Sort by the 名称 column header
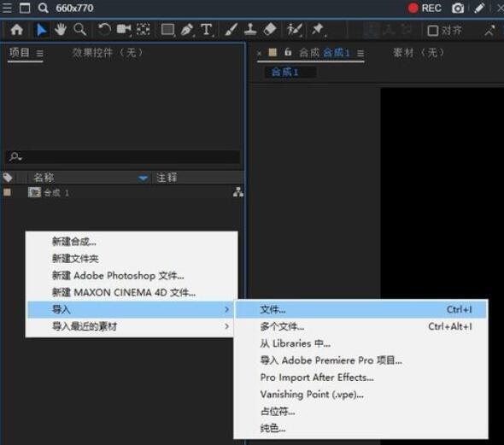 [x=44, y=178]
